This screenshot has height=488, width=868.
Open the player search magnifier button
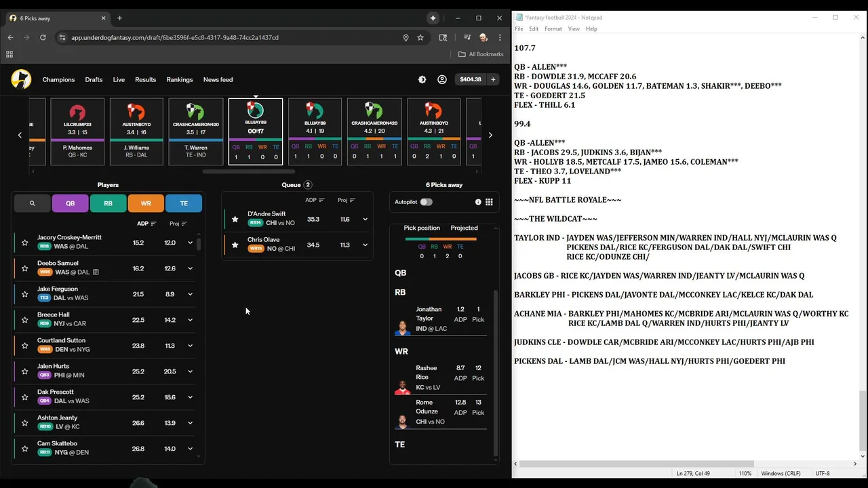click(32, 203)
